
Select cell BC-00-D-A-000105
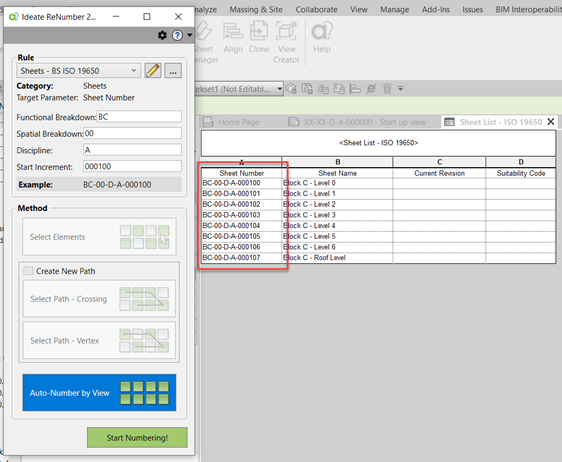point(242,237)
